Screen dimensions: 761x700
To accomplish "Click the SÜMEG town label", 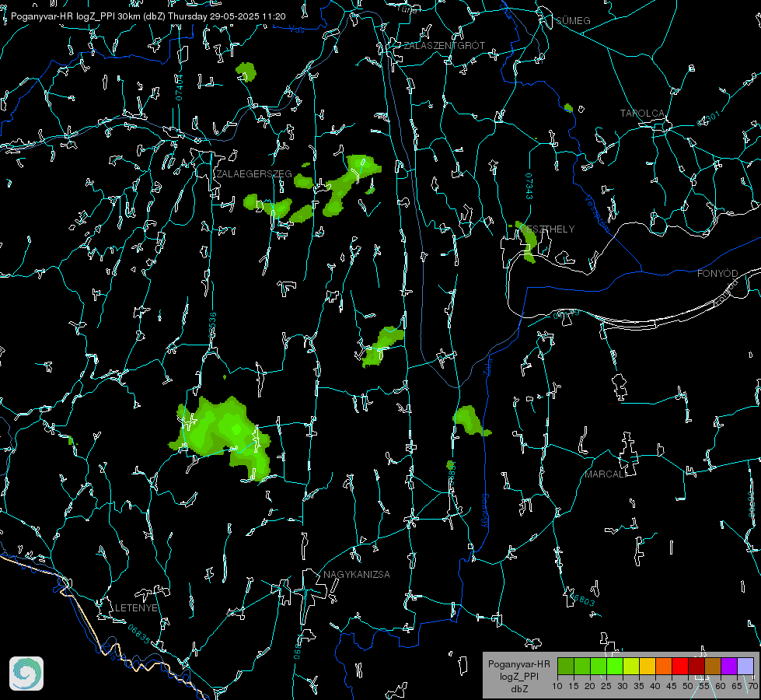I will coord(573,20).
